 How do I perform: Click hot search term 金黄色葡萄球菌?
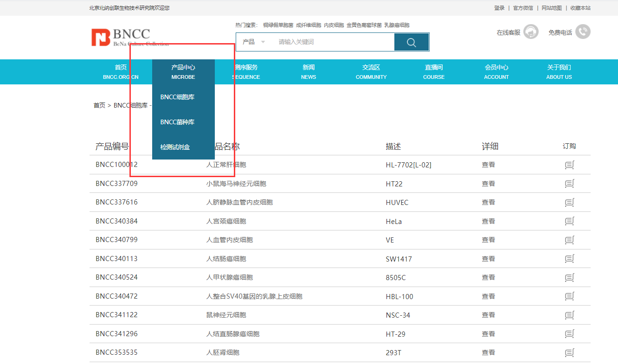pos(364,25)
